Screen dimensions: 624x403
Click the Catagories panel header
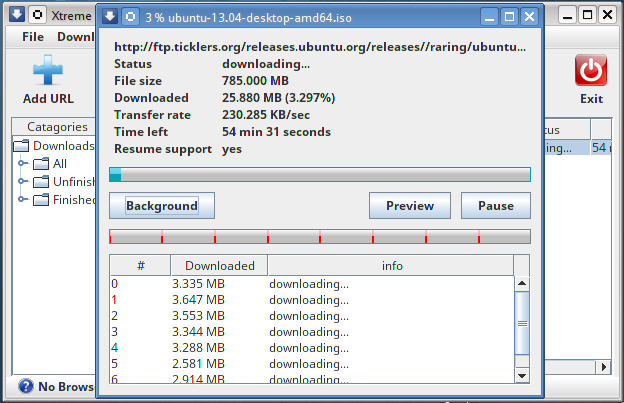coord(55,127)
